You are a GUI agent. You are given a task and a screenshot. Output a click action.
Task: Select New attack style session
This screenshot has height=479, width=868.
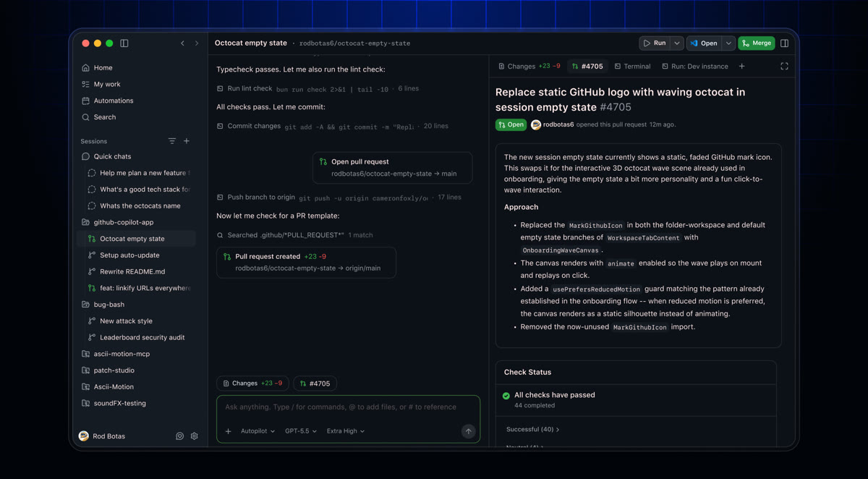click(x=136, y=321)
